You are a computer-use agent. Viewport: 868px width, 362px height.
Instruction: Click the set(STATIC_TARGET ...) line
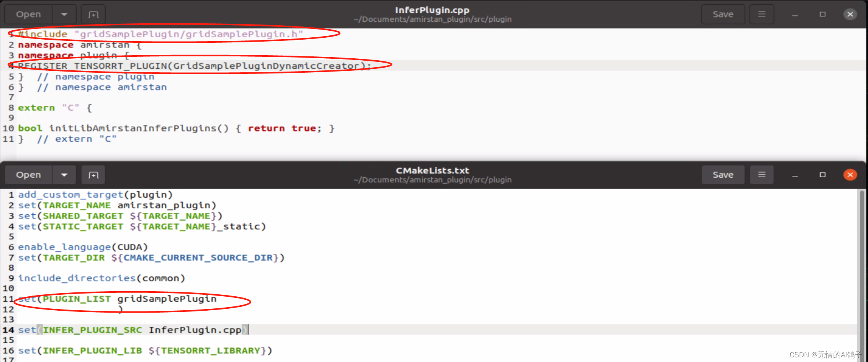(142, 226)
